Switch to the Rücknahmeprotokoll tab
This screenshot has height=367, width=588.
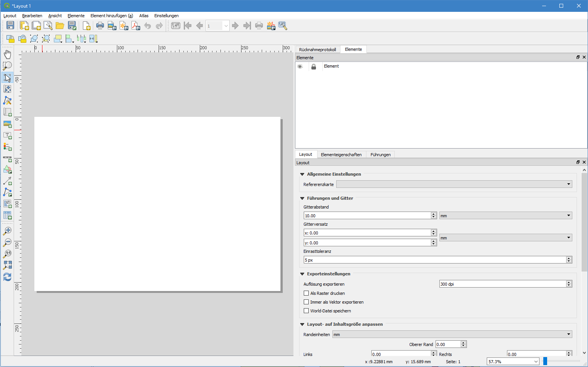click(317, 50)
